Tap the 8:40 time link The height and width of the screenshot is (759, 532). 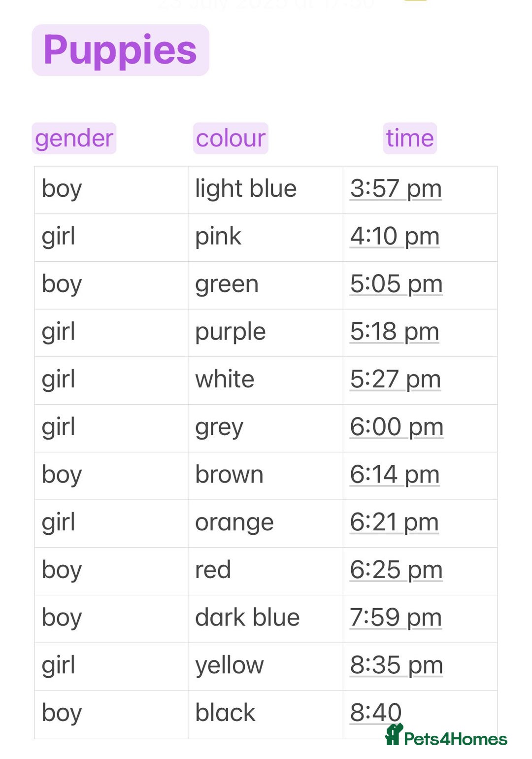coord(376,713)
